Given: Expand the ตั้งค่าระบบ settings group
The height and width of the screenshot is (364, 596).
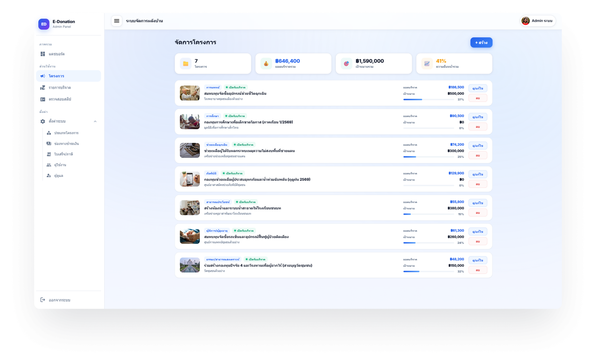Looking at the screenshot, I should [57, 121].
